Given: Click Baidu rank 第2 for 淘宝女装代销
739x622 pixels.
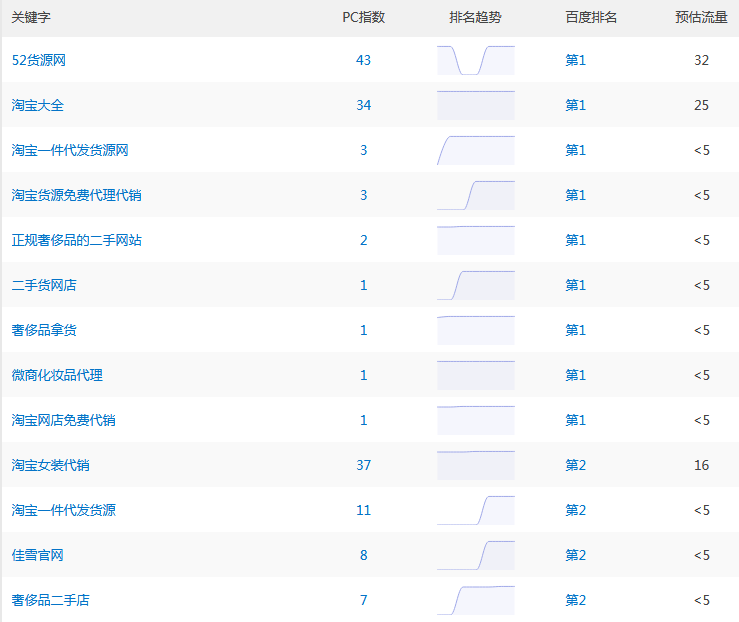Looking at the screenshot, I should click(575, 465).
